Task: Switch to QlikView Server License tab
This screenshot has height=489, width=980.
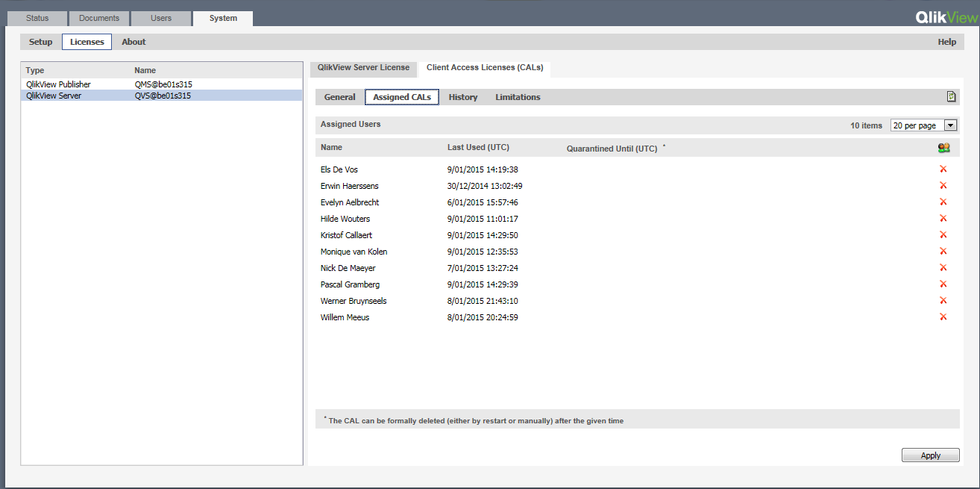Action: [x=364, y=67]
